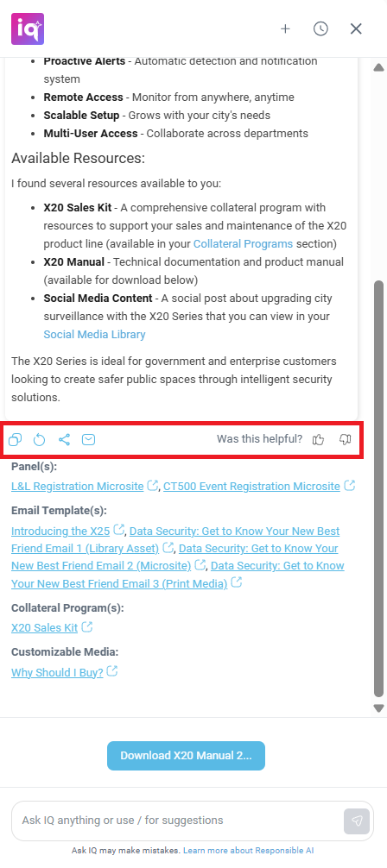Open L&L Registration Microsite link
The height and width of the screenshot is (868, 387).
tap(78, 486)
